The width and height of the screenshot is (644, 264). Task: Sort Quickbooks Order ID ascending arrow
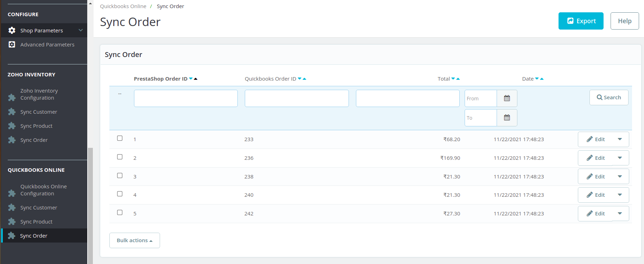pos(304,79)
